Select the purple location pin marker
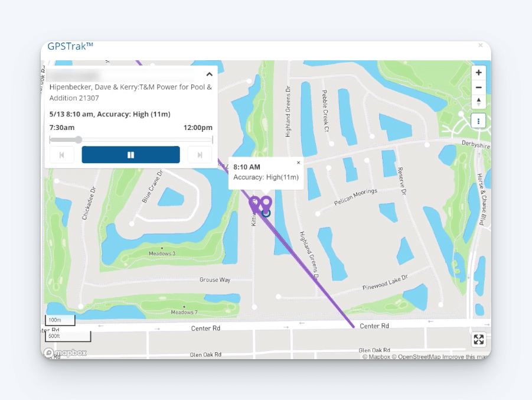532x400 pixels. point(266,203)
